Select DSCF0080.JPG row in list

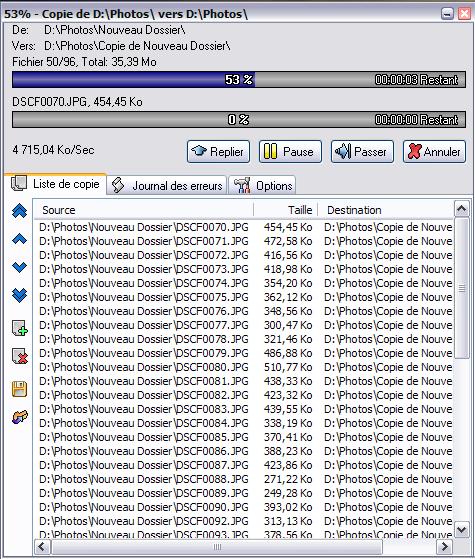pos(244,367)
